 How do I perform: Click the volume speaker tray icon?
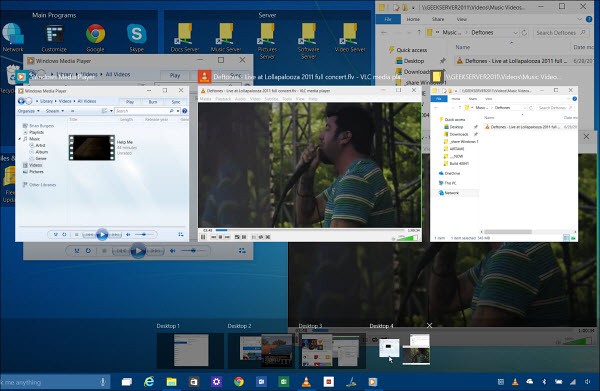[587, 381]
